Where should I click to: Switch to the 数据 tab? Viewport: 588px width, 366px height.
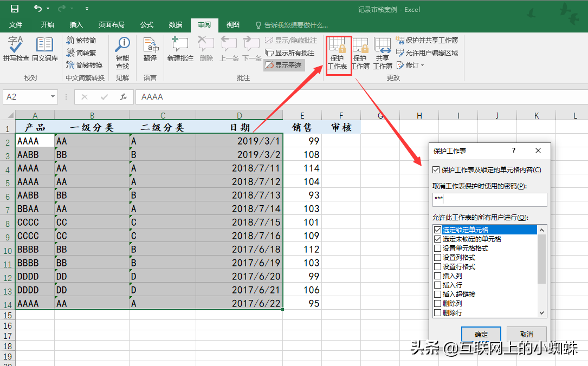(x=176, y=25)
